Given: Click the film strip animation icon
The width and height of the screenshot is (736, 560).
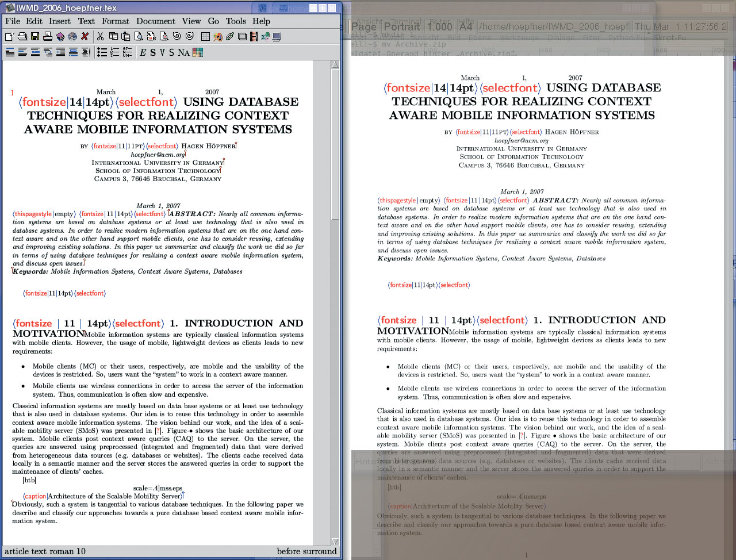Looking at the screenshot, I should pos(254,36).
